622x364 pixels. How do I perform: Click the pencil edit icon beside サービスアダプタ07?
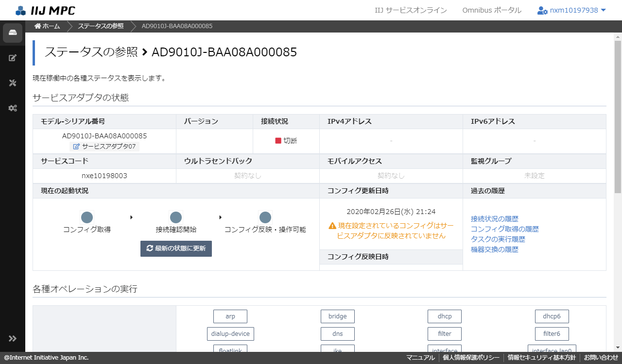coord(76,146)
